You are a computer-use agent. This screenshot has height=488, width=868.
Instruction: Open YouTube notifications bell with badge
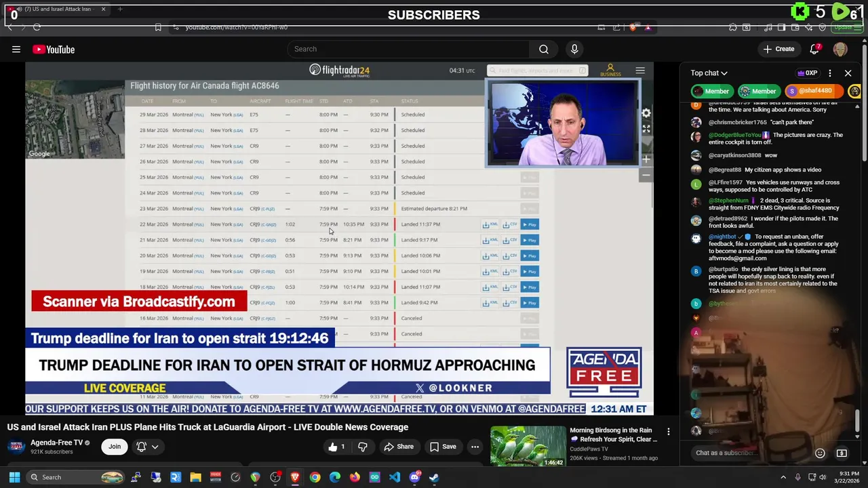[815, 49]
